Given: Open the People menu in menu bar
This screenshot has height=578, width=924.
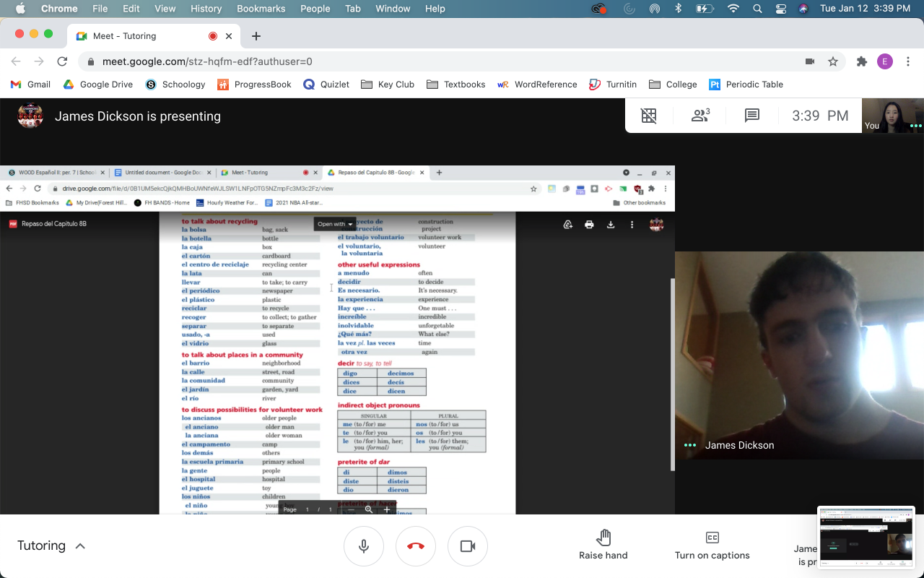Looking at the screenshot, I should 315,9.
